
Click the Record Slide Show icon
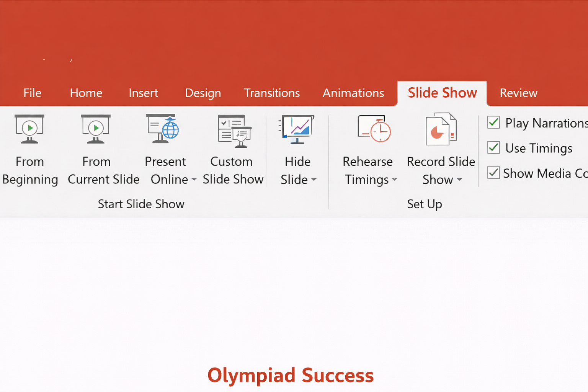click(x=441, y=129)
